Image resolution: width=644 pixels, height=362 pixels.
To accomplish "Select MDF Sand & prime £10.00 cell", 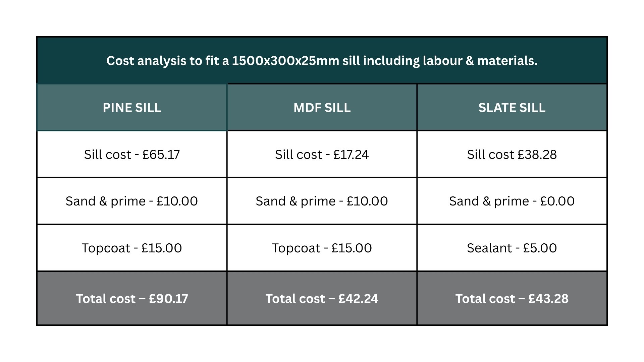I will coord(322,201).
